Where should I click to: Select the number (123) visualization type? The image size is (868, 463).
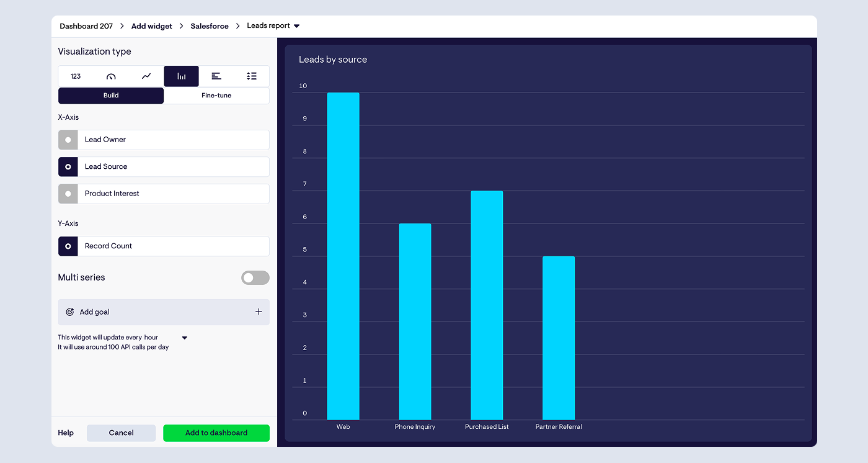pyautogui.click(x=76, y=76)
